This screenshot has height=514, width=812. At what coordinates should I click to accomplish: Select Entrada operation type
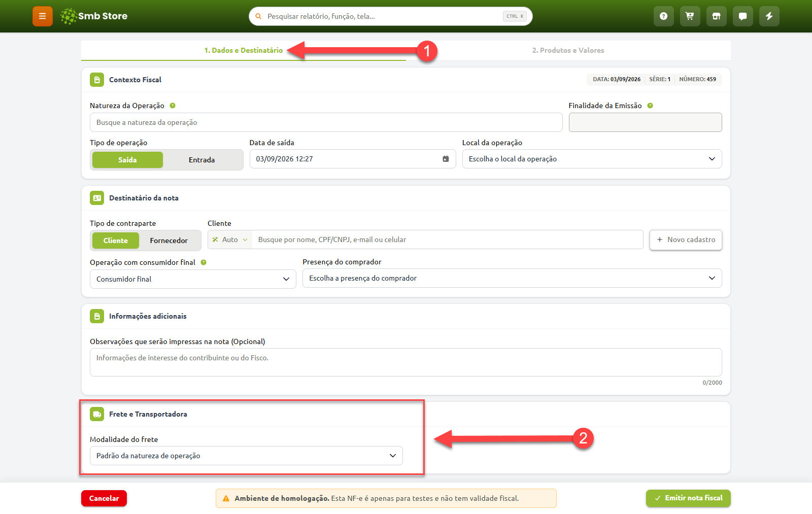(x=202, y=160)
